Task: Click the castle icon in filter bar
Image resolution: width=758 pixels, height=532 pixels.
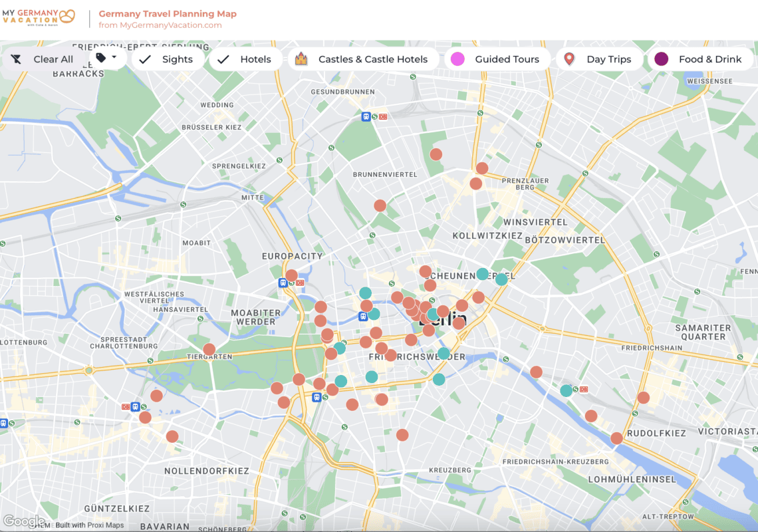Action: tap(301, 59)
